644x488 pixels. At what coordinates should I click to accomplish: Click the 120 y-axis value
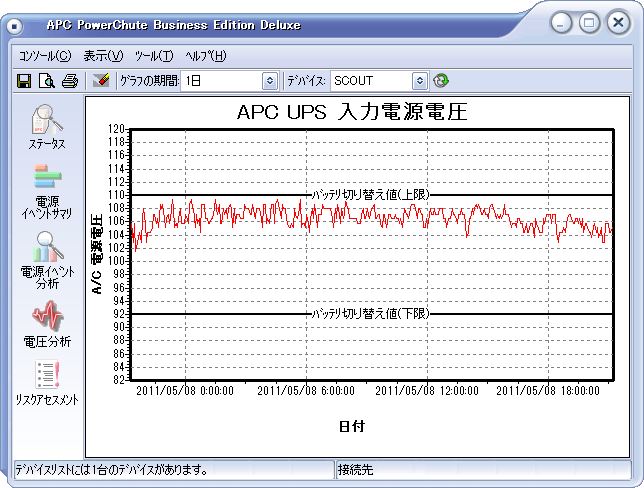[117, 129]
